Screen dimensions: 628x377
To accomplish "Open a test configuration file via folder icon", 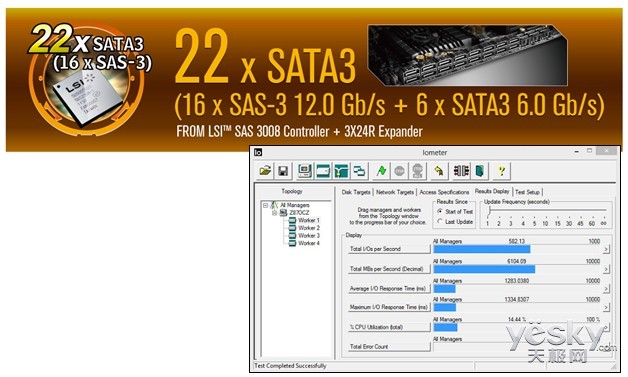I will [x=265, y=171].
